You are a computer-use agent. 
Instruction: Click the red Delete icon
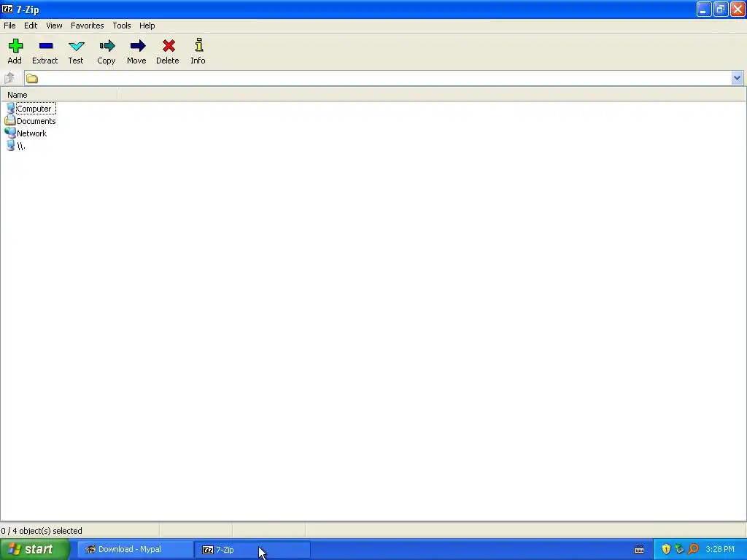click(169, 46)
